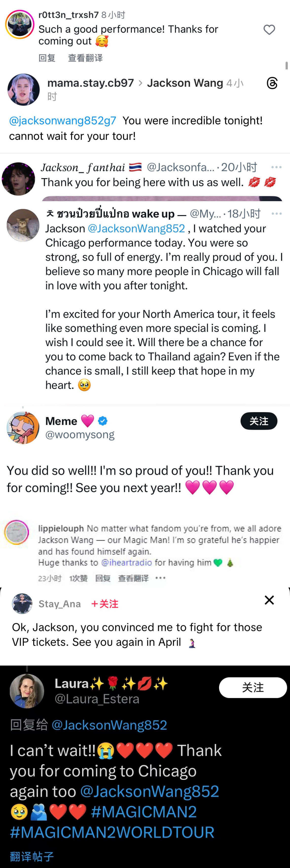Open mama.stay.cb97's avatar
The height and width of the screenshot is (868, 290).
tap(24, 90)
